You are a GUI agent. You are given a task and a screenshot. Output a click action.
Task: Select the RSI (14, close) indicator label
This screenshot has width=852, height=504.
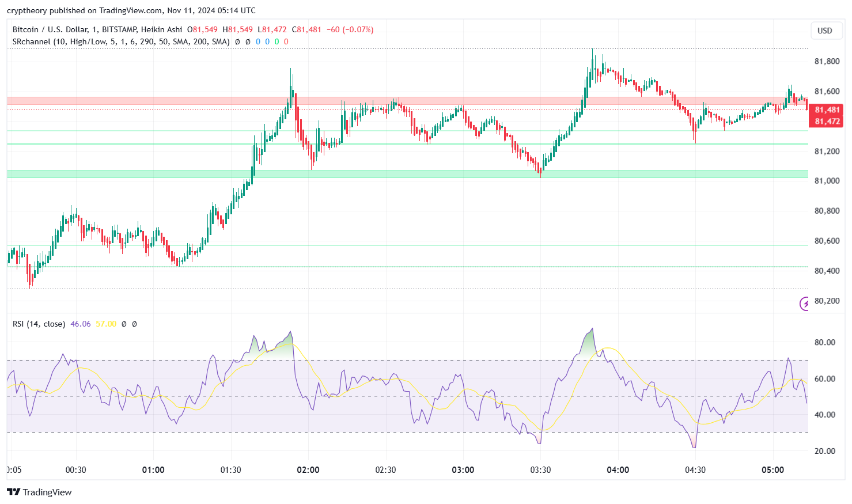[39, 324]
